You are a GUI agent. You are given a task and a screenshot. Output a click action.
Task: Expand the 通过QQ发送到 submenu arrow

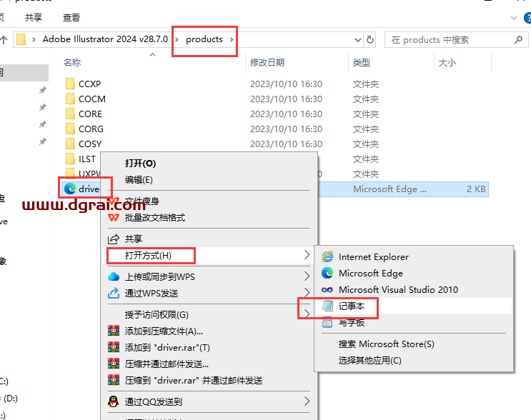[307, 401]
